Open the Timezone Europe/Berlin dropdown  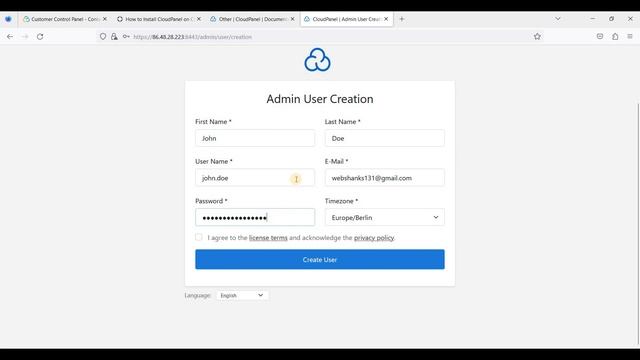point(384,218)
